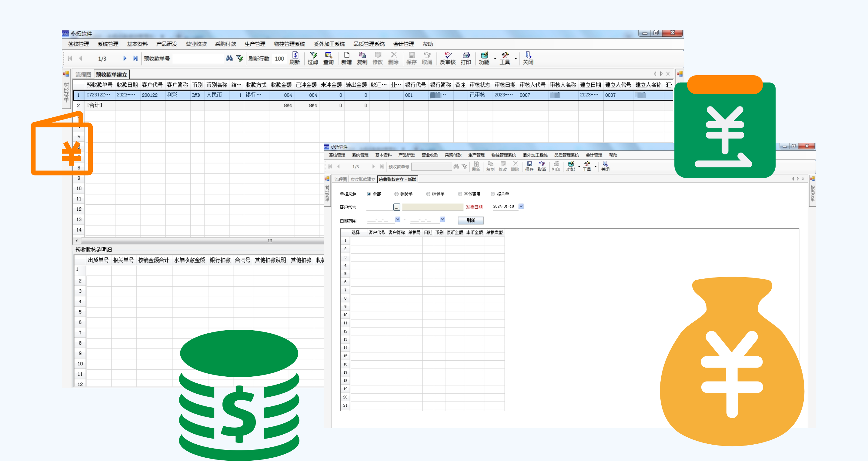Click the 客户代号 lookup ellipsis button
The width and height of the screenshot is (868, 461).
(x=397, y=207)
